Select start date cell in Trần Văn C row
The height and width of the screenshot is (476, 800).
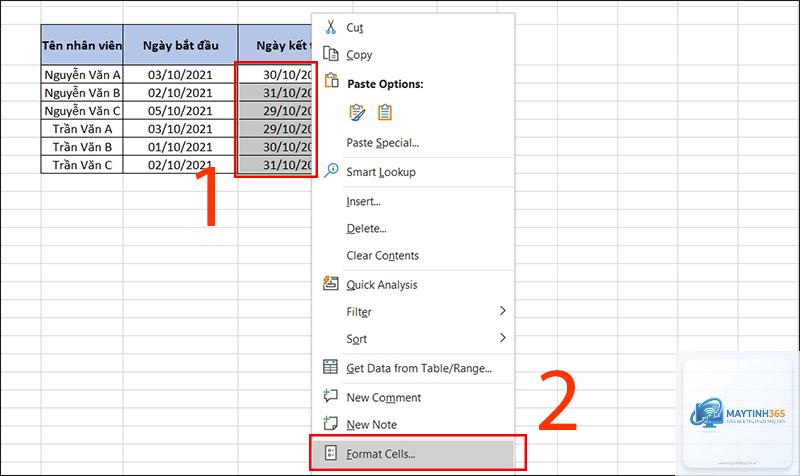[x=180, y=165]
